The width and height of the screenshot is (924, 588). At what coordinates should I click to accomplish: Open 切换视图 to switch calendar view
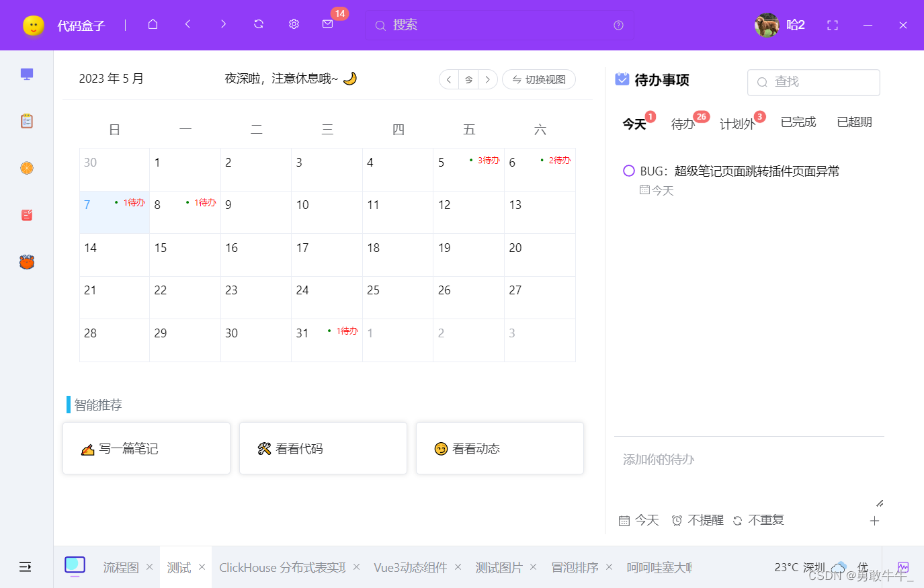538,79
